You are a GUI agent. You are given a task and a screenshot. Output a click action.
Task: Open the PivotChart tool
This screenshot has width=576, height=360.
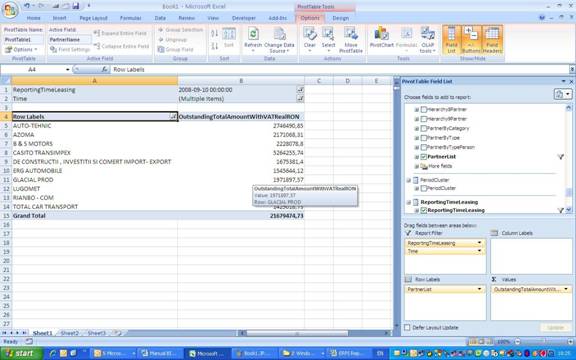click(381, 38)
